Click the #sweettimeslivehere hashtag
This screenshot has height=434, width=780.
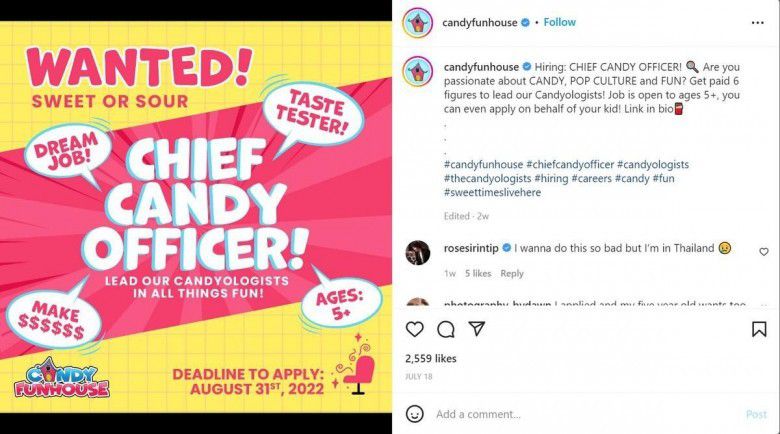coord(492,192)
